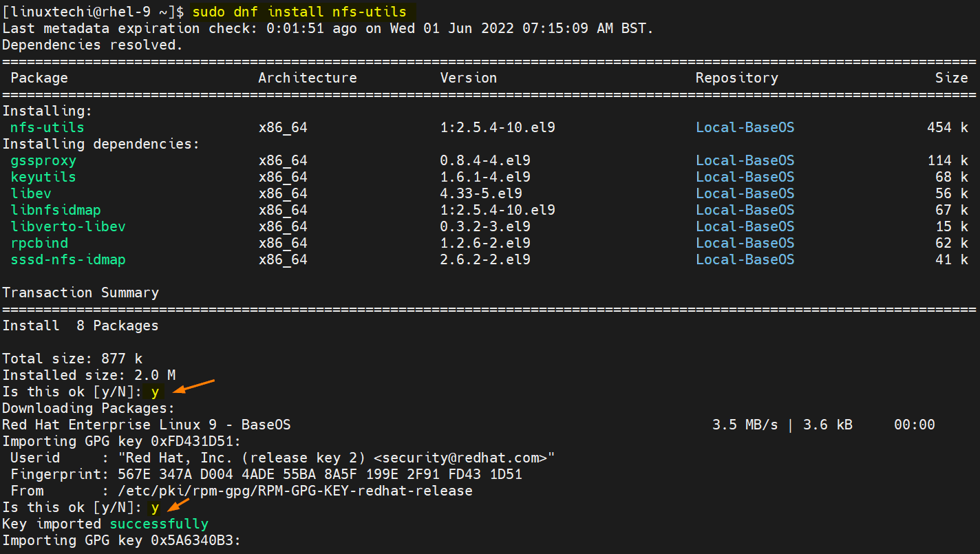Click the green 'successfully' word
Viewport: 980px width, 554px height.
[159, 524]
